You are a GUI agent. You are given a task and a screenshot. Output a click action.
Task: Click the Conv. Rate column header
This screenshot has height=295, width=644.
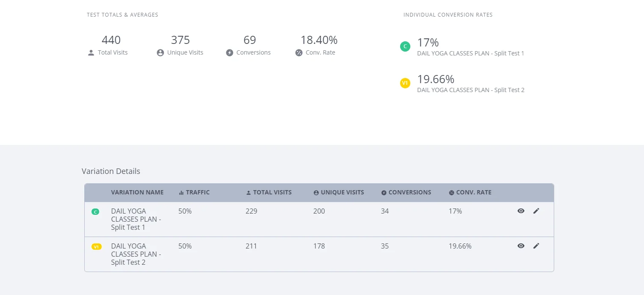pyautogui.click(x=470, y=193)
